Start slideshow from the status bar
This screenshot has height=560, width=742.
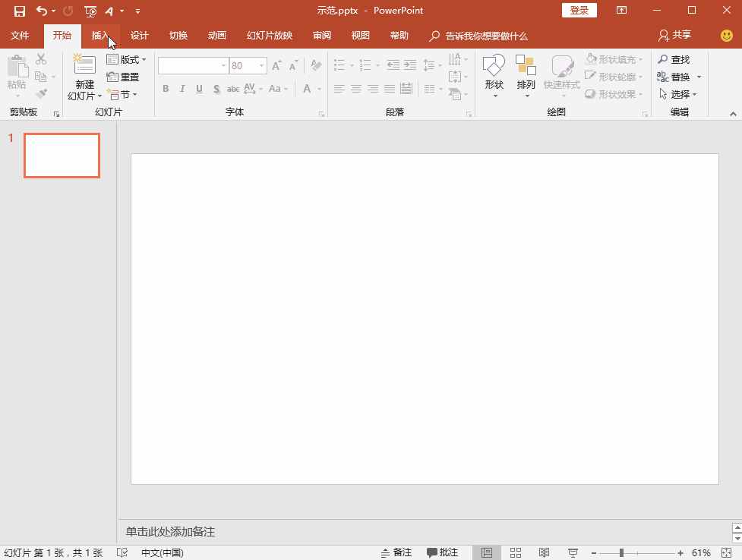click(x=573, y=552)
